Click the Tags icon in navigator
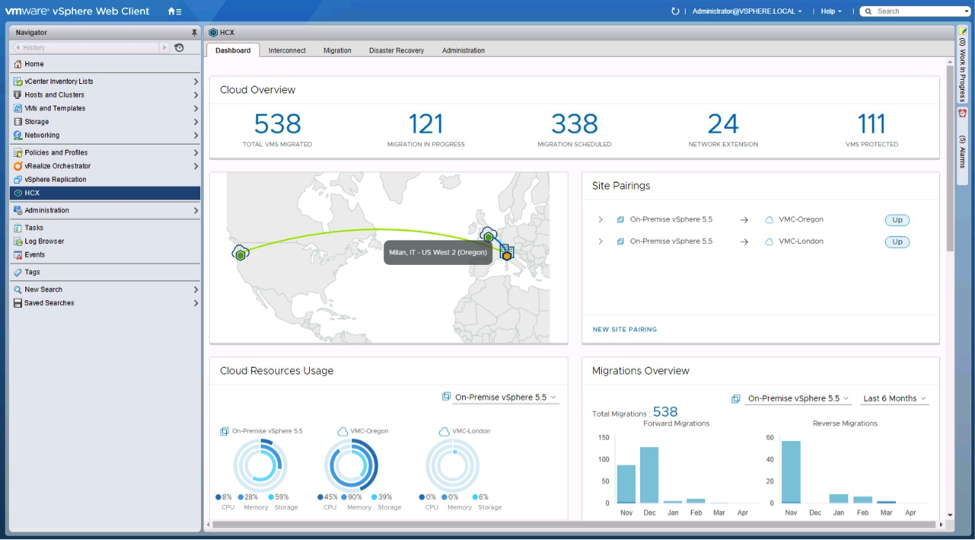This screenshot has height=540, width=975. tap(18, 272)
